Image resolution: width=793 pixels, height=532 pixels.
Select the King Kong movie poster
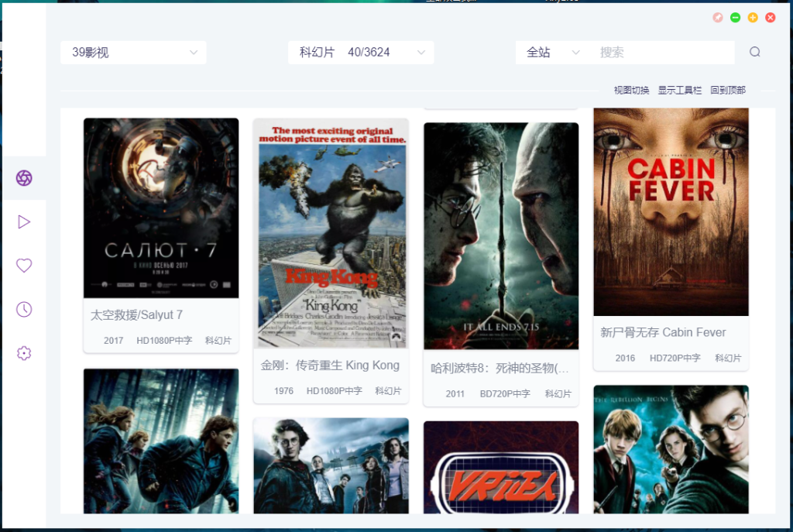click(x=331, y=233)
